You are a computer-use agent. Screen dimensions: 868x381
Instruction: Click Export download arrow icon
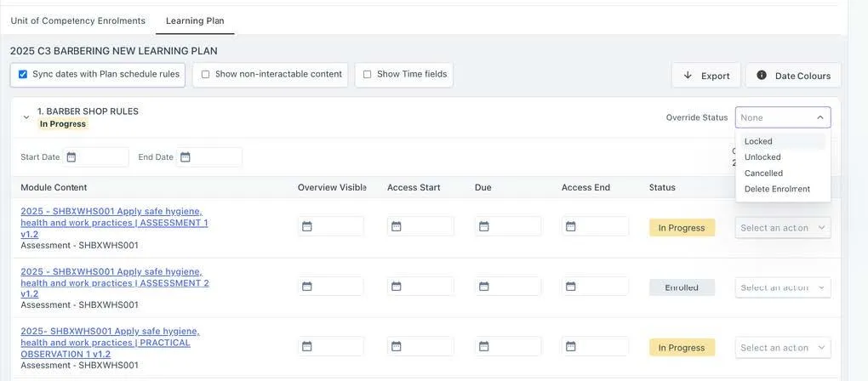pyautogui.click(x=688, y=75)
